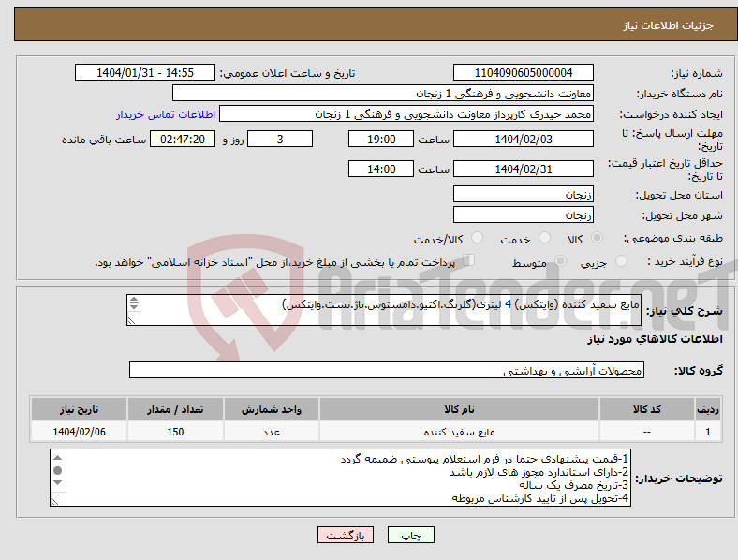Click the need number field 1104090605000004
This screenshot has width=738, height=560.
524,73
